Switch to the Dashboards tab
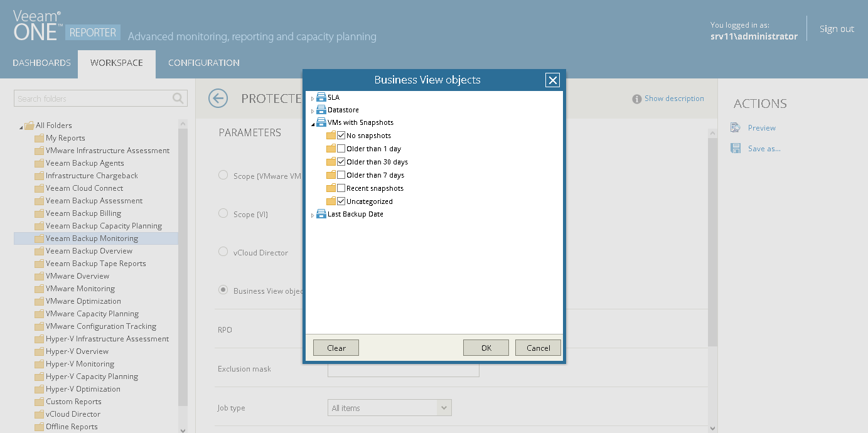This screenshot has height=433, width=868. click(41, 63)
